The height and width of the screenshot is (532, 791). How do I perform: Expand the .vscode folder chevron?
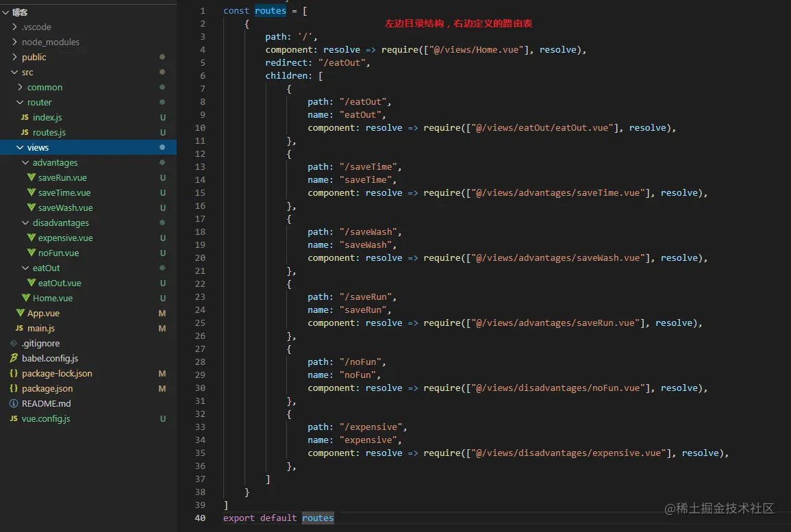click(x=14, y=27)
